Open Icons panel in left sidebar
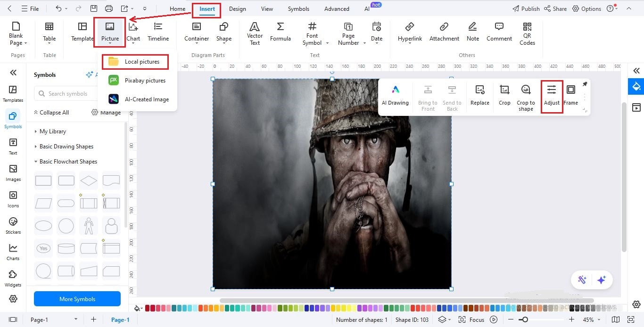644x327 pixels. (x=13, y=199)
